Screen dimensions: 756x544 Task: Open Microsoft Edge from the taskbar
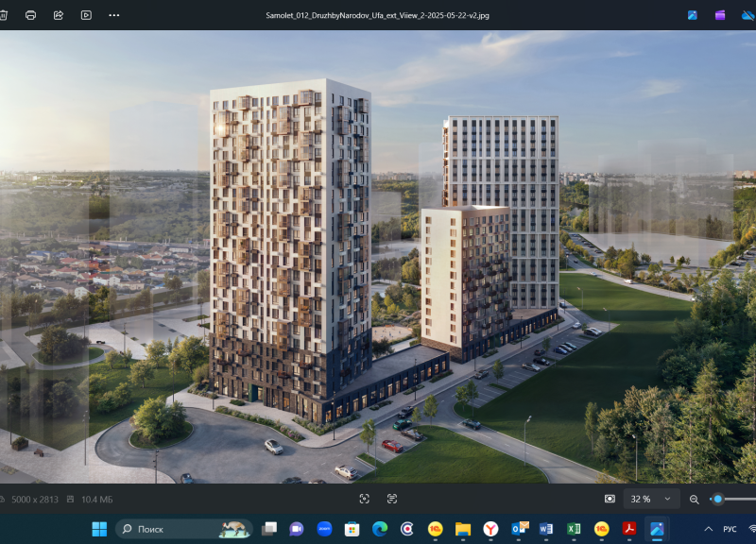[380, 529]
